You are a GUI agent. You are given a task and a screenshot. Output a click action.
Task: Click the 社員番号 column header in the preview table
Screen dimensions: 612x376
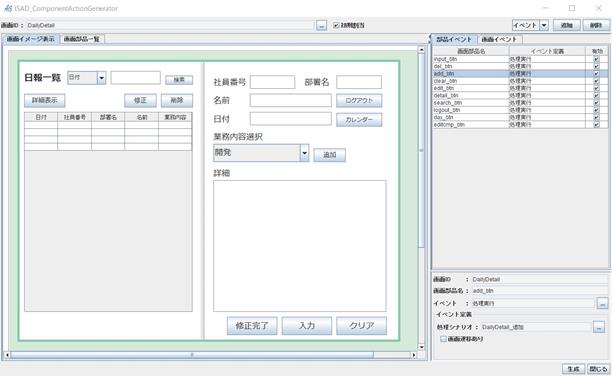click(75, 117)
